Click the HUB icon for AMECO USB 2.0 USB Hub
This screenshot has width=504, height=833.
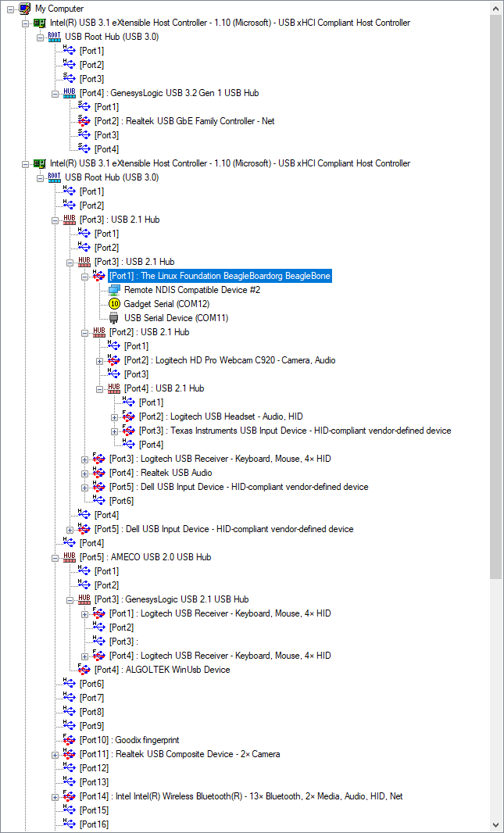click(70, 556)
